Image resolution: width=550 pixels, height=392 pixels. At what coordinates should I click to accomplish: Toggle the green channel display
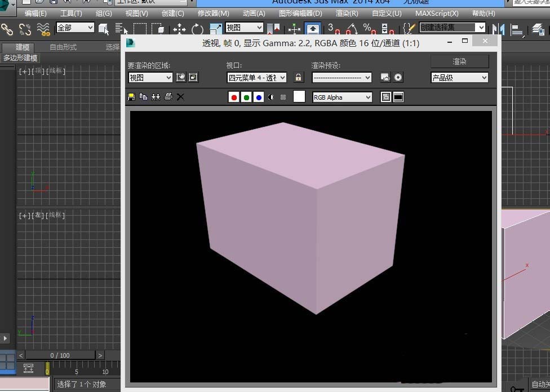(x=246, y=97)
